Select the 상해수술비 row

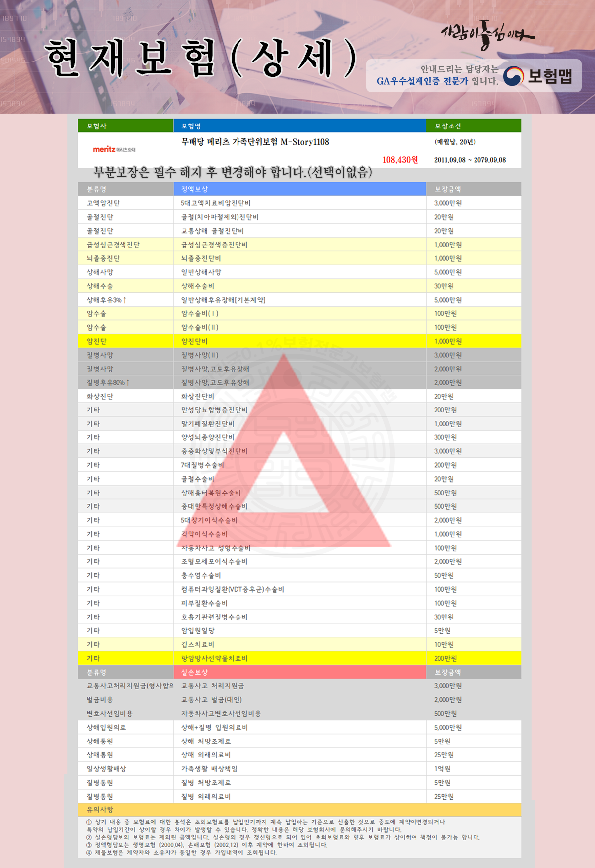[299, 286]
